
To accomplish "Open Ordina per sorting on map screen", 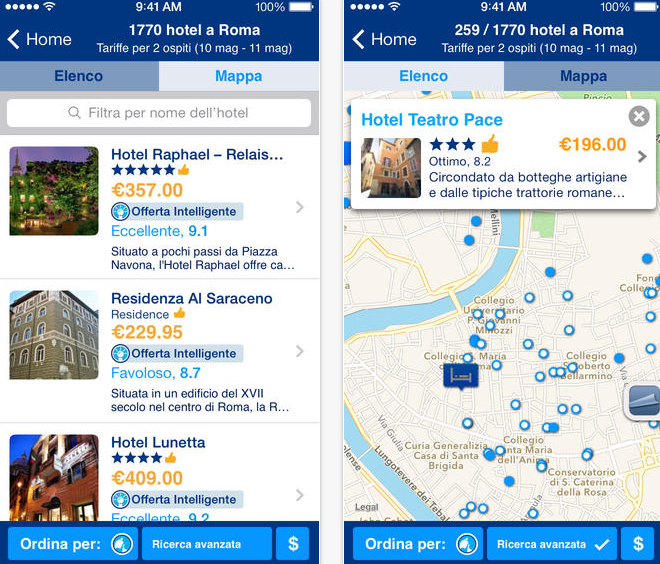I will point(418,544).
